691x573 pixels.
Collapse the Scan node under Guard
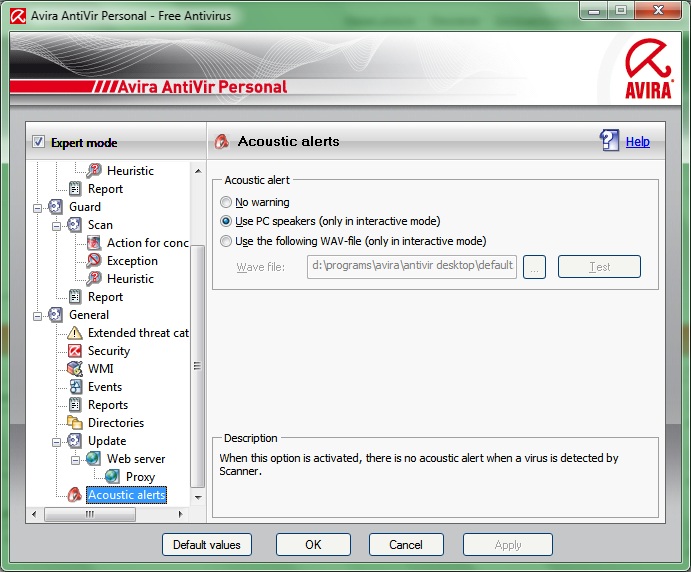[x=56, y=226]
